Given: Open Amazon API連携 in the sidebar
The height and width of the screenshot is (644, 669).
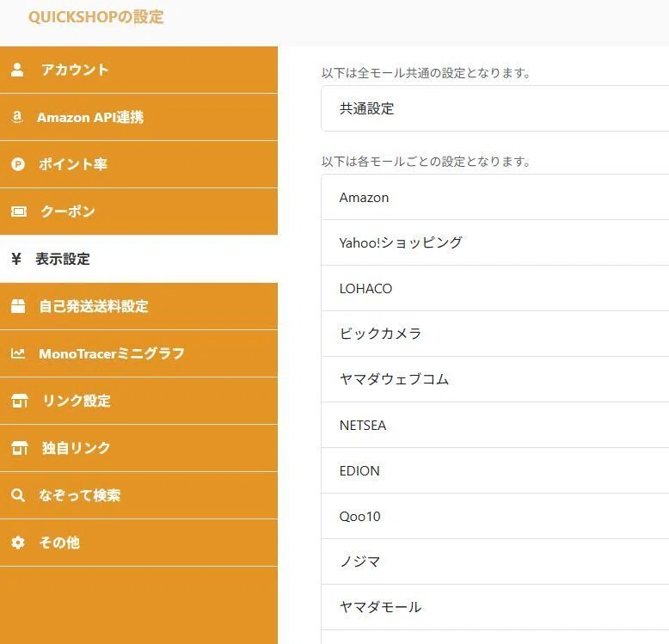Looking at the screenshot, I should (x=138, y=117).
